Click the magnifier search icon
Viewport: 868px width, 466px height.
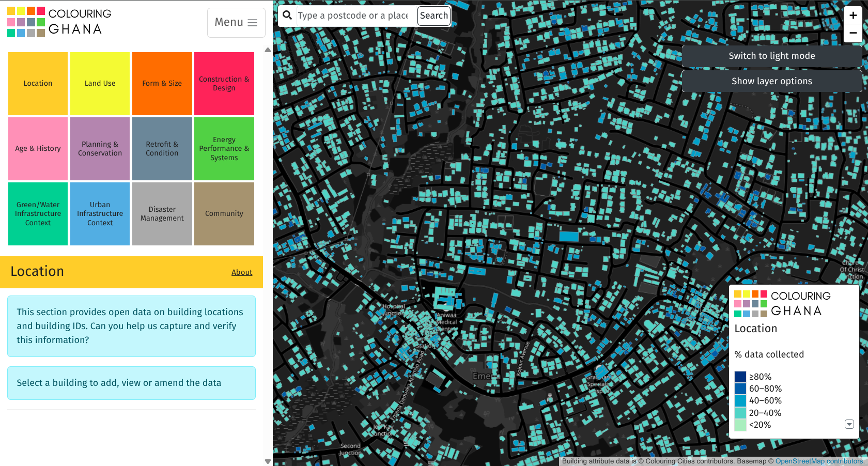coord(287,15)
